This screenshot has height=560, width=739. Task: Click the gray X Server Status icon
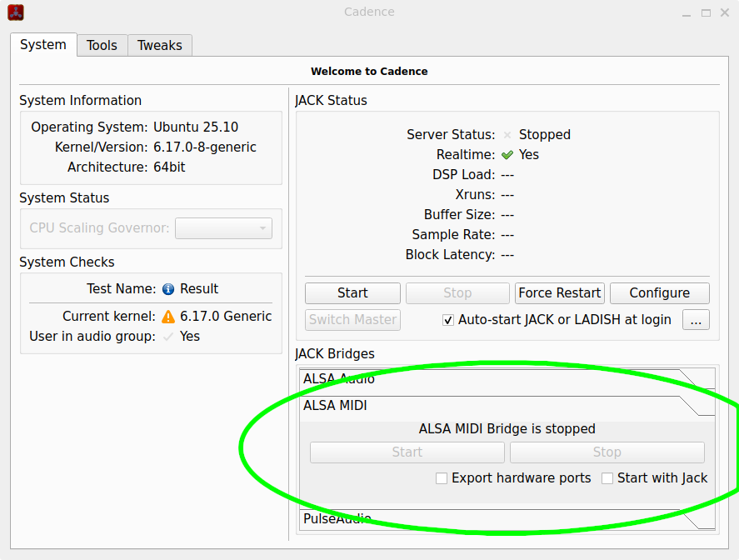pyautogui.click(x=507, y=135)
